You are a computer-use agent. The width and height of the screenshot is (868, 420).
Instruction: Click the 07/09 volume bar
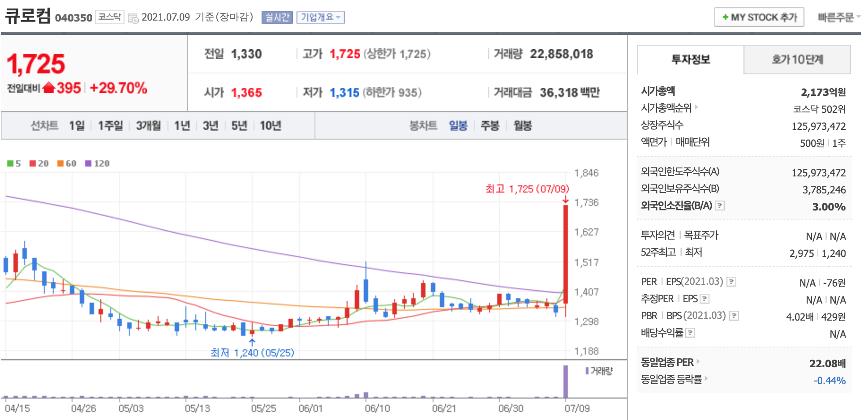pyautogui.click(x=566, y=381)
